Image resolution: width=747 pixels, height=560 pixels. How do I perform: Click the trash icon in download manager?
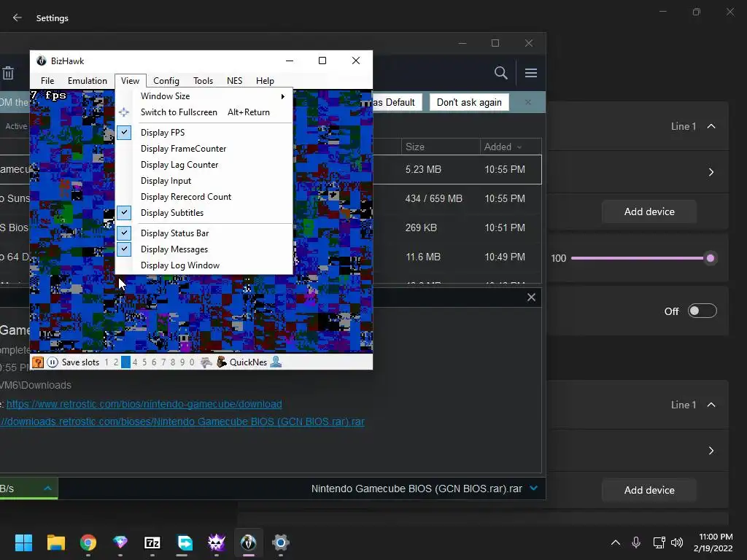click(x=8, y=73)
